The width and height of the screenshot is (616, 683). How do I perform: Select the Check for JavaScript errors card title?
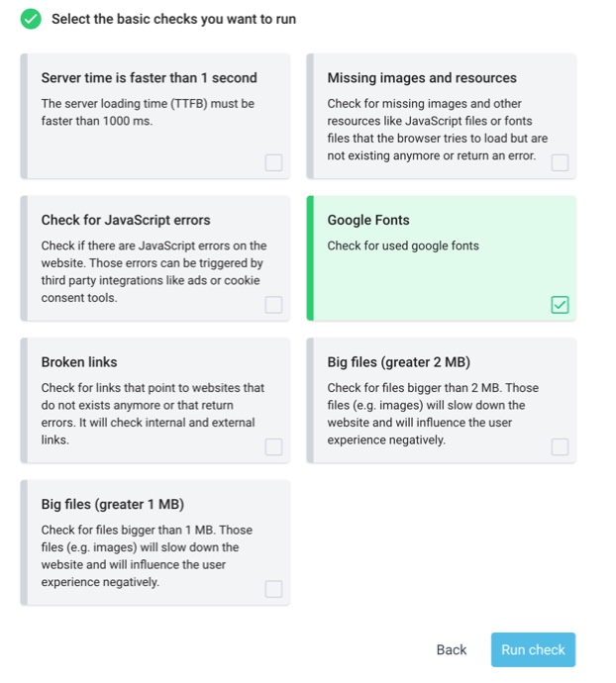click(x=126, y=220)
